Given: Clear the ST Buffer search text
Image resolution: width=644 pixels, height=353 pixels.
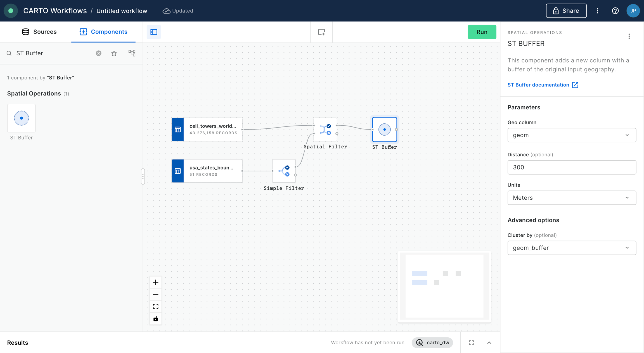Looking at the screenshot, I should 98,53.
